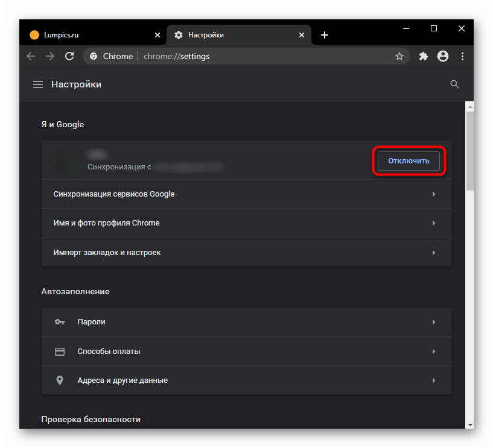Open the hamburger menu next to Настройки

[38, 84]
